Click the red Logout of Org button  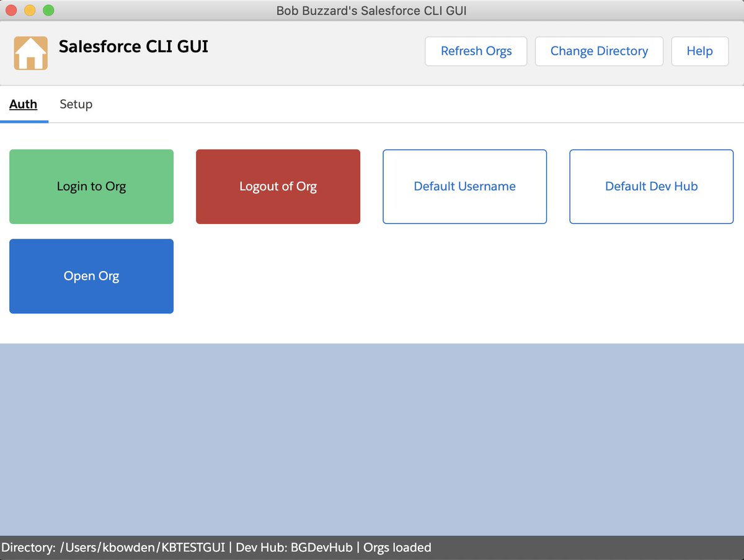point(278,186)
